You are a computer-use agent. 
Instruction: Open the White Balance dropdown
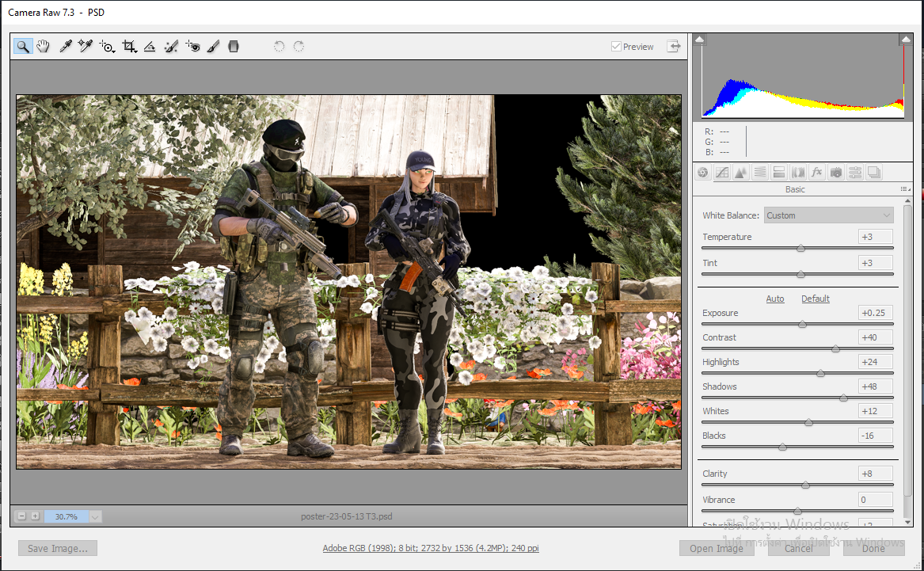click(828, 215)
